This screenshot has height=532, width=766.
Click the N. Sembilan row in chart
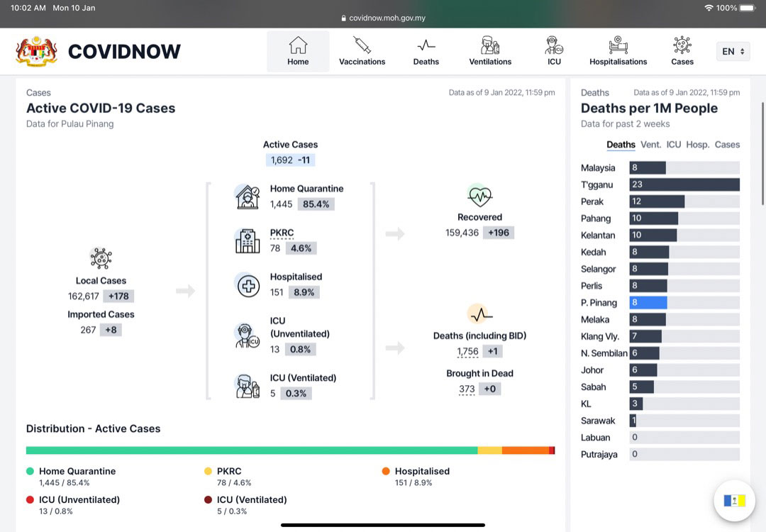pos(660,353)
